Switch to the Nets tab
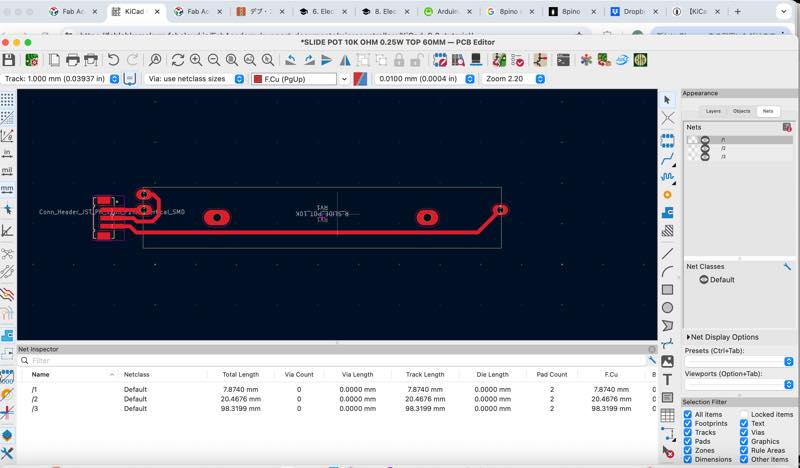 click(x=768, y=111)
